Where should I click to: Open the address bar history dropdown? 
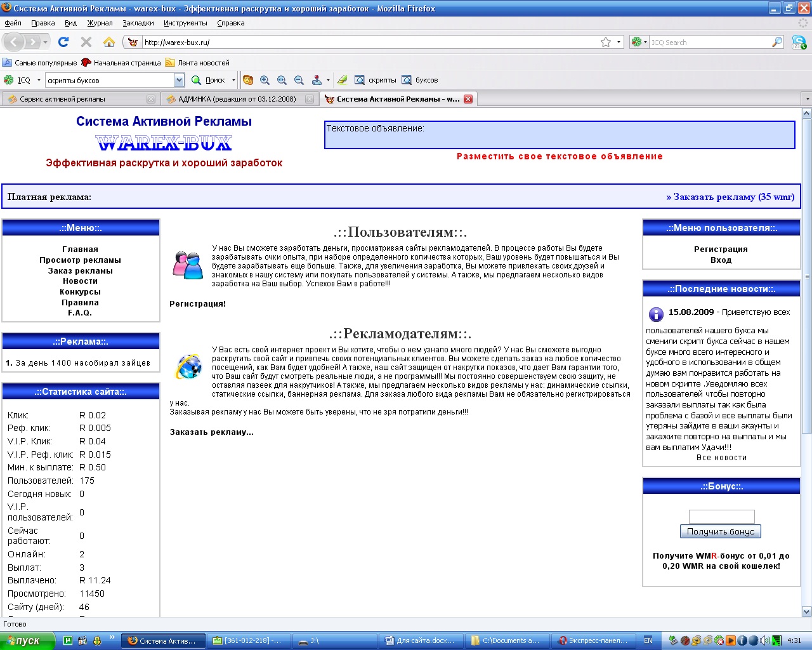click(619, 43)
